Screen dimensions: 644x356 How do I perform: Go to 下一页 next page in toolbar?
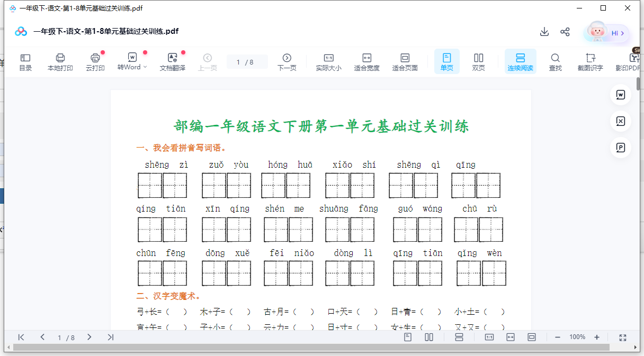pyautogui.click(x=287, y=62)
